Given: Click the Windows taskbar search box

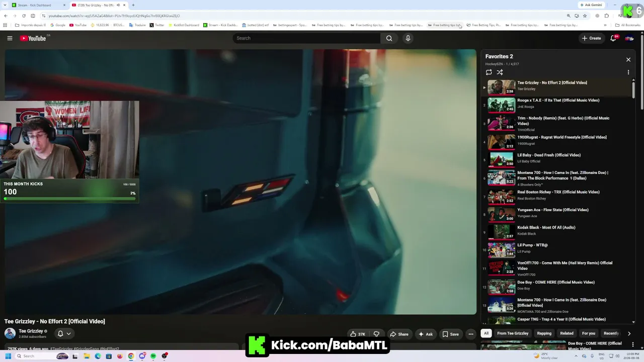Looking at the screenshot, I should [x=42, y=356].
